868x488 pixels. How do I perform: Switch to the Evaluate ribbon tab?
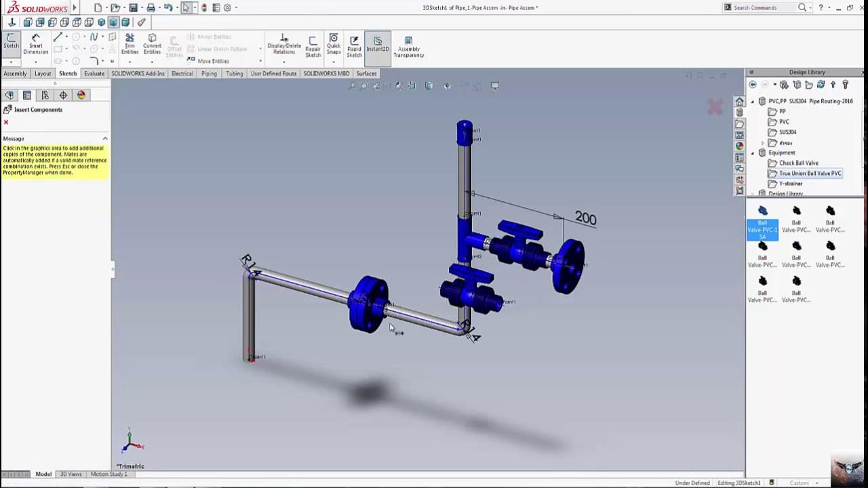pos(94,73)
